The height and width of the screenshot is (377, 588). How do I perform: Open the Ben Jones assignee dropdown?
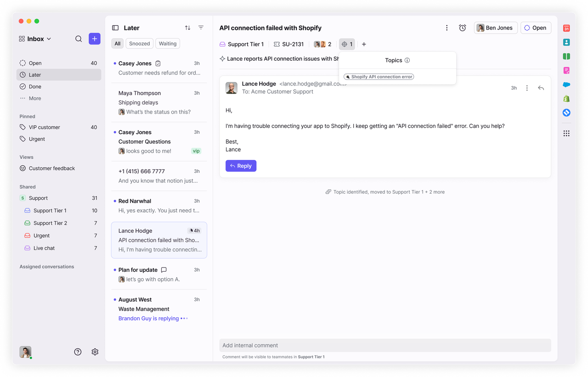(496, 28)
